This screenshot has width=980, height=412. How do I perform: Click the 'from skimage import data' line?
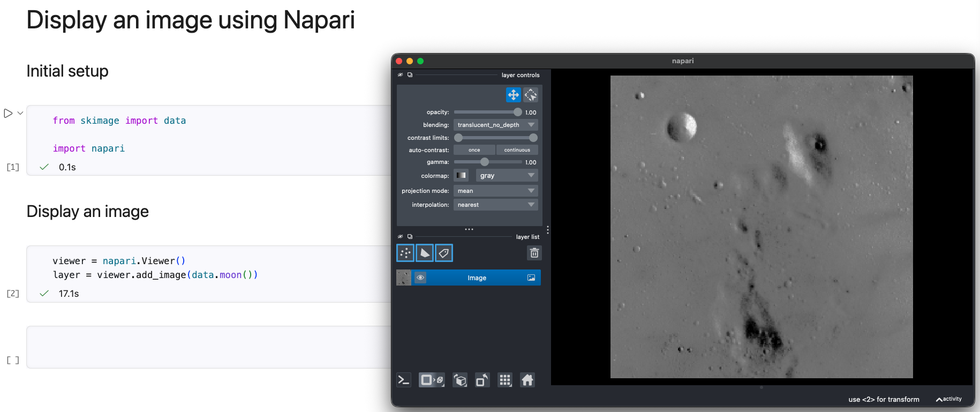[119, 121]
